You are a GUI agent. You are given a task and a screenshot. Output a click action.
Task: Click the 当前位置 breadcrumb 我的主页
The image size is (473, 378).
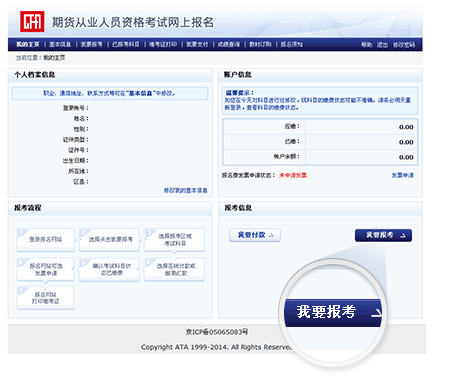(54, 58)
